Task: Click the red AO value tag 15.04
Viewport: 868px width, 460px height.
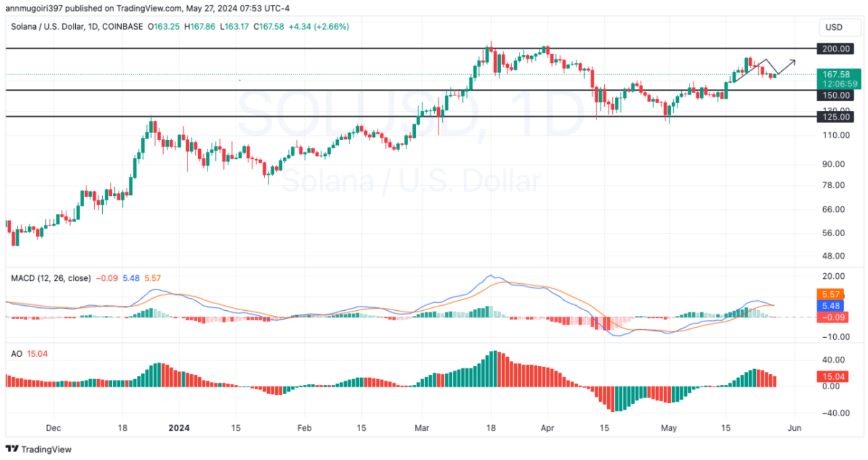Action: coord(832,376)
